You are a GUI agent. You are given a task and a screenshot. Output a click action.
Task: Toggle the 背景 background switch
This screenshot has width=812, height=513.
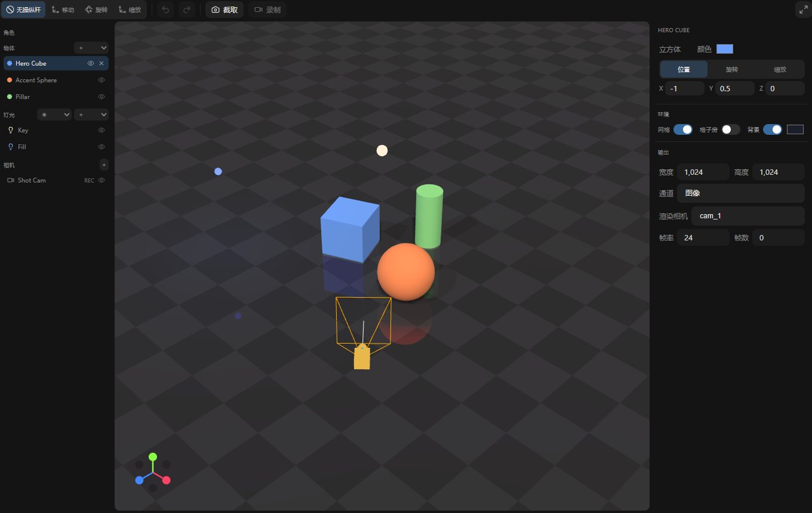773,129
